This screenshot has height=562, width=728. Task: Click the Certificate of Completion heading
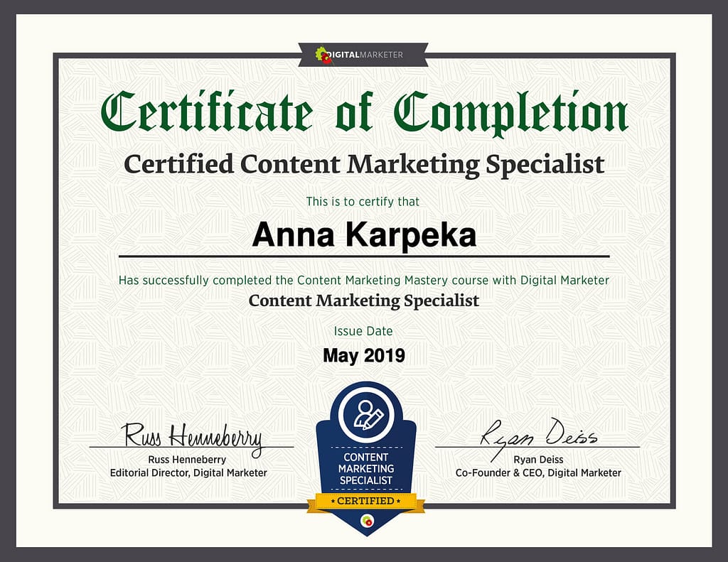(x=364, y=114)
